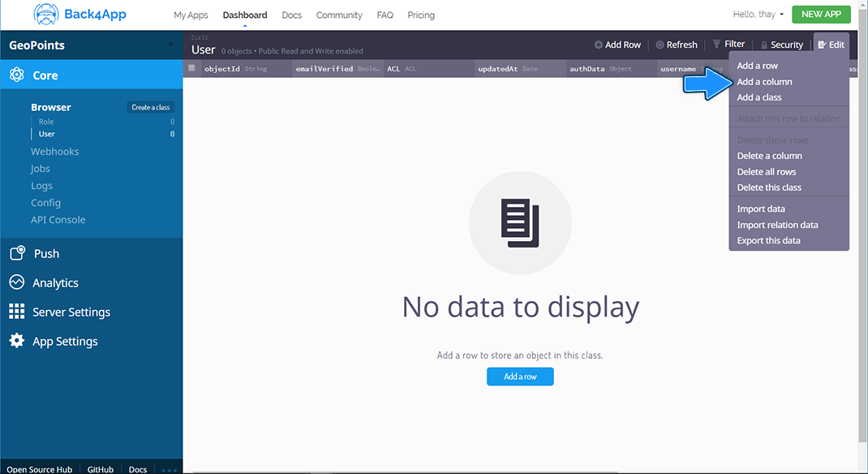This screenshot has width=868, height=474.
Task: Click the Push notification icon
Action: pyautogui.click(x=17, y=253)
